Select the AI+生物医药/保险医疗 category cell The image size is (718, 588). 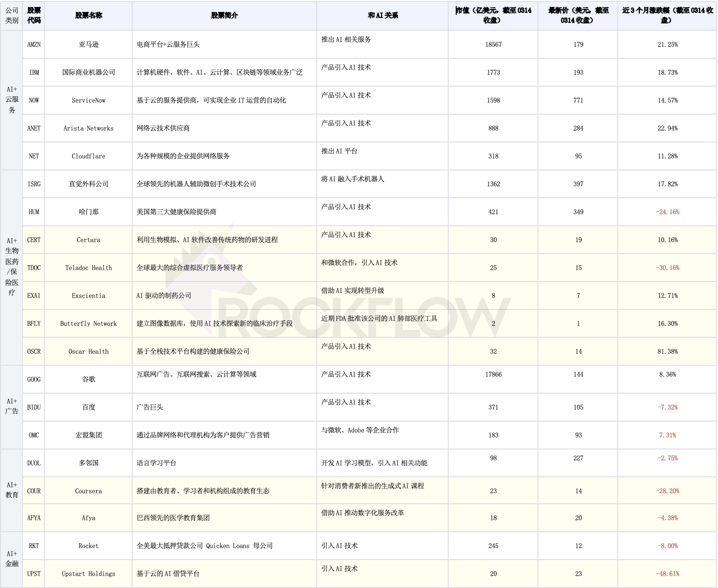tap(11, 268)
